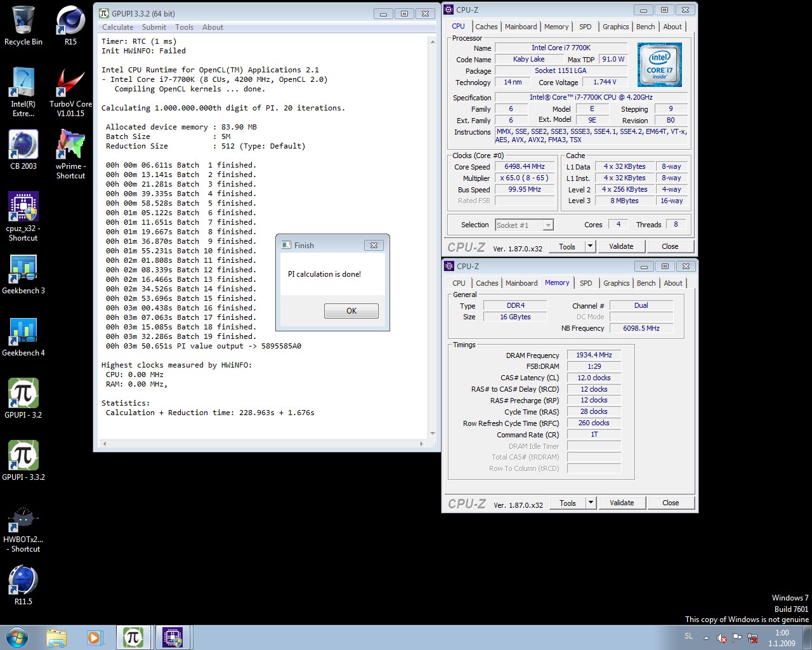Click the SL language indicator
Screen dimensions: 812x650
click(x=689, y=636)
